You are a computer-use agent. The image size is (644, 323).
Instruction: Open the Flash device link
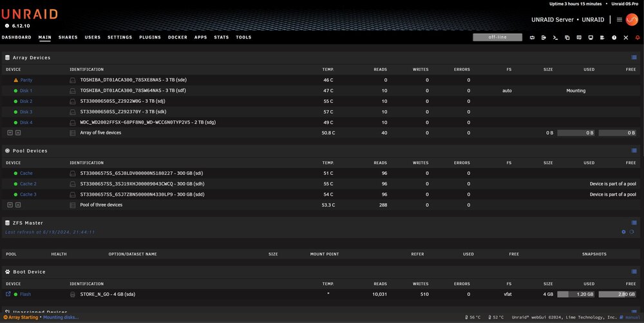tap(26, 294)
